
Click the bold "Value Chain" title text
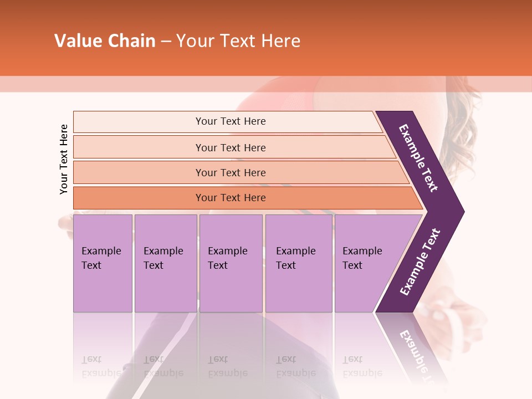pyautogui.click(x=105, y=41)
